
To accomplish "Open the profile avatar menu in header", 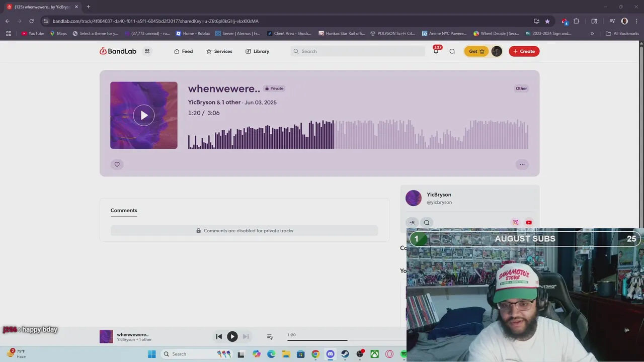I will click(x=497, y=51).
